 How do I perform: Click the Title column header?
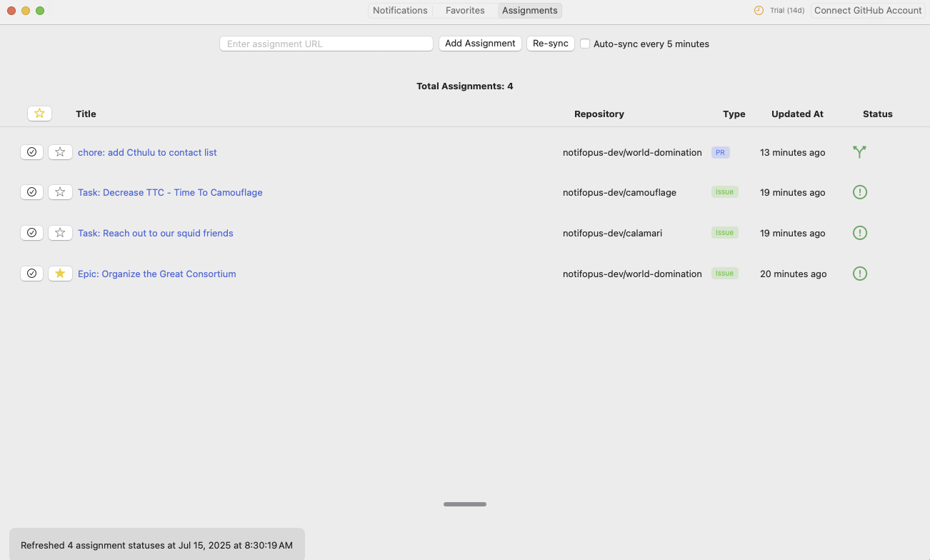tap(86, 114)
